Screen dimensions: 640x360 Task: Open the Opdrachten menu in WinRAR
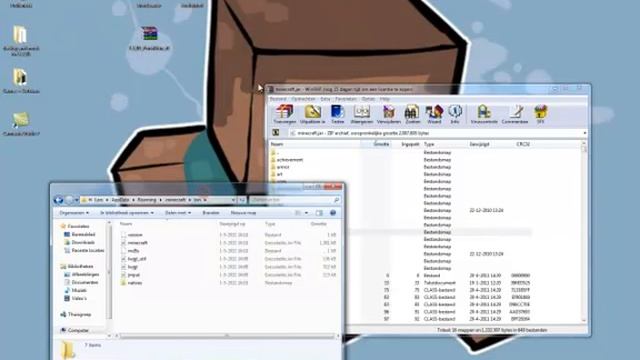303,99
